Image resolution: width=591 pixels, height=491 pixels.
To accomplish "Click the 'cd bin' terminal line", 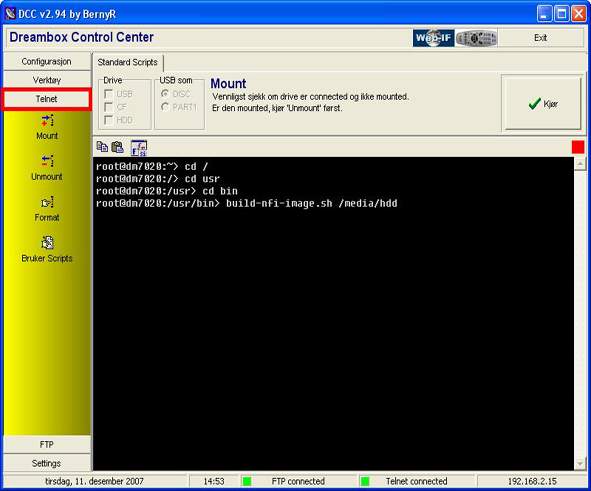I will (167, 191).
